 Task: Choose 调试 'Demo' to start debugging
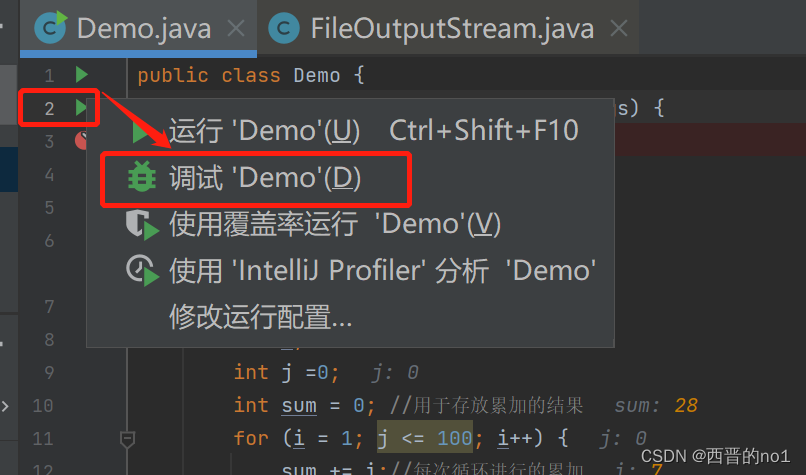click(265, 178)
